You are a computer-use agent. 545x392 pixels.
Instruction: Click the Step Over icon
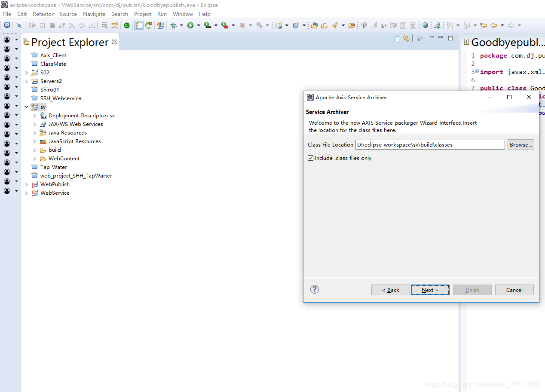82,25
